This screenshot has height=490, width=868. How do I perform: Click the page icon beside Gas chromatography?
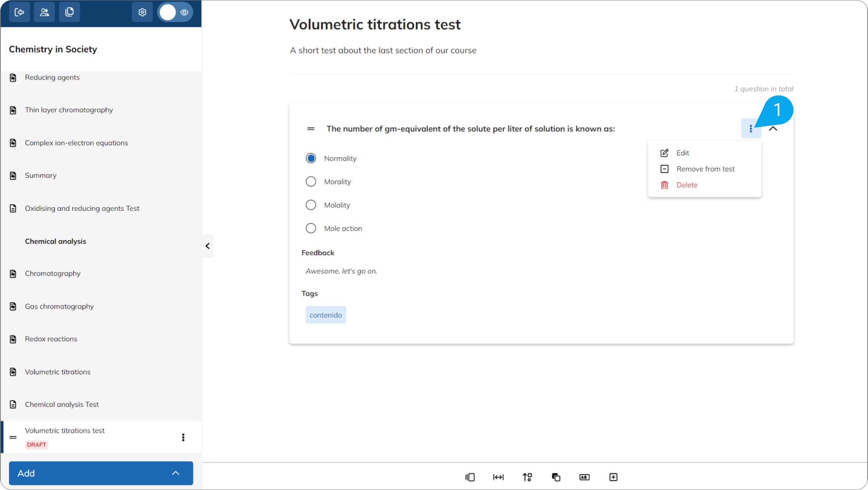coord(13,306)
